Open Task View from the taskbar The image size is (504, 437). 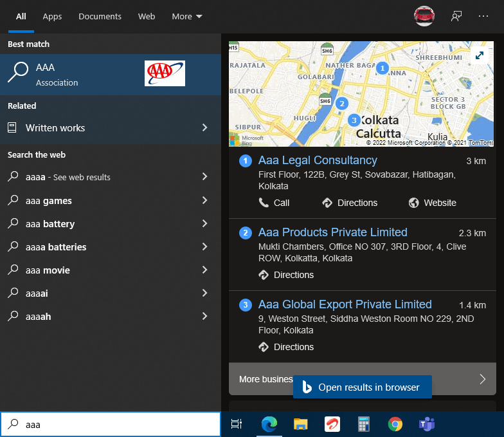pyautogui.click(x=237, y=424)
